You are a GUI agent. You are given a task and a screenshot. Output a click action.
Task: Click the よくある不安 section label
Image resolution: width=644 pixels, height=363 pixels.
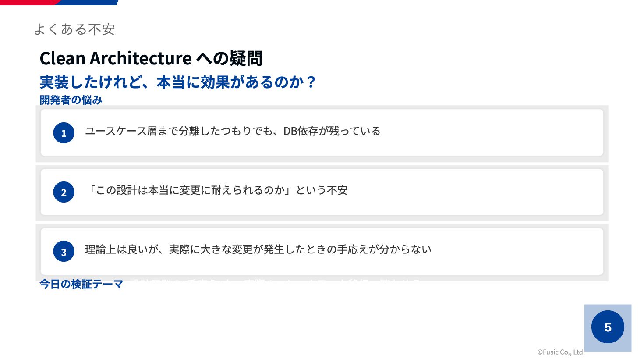74,29
